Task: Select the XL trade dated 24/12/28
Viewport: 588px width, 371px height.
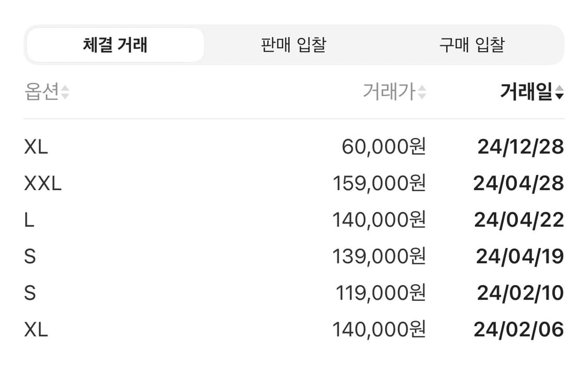Action: click(293, 147)
